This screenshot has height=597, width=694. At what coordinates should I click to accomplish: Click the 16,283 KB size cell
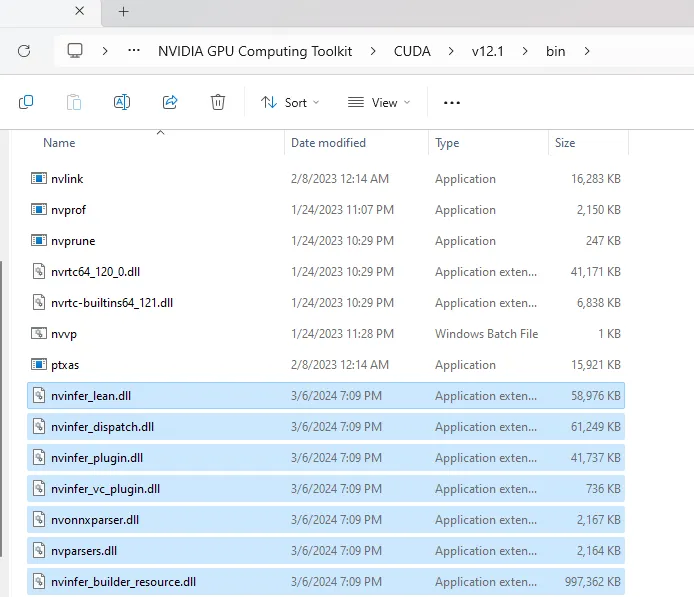coord(596,179)
